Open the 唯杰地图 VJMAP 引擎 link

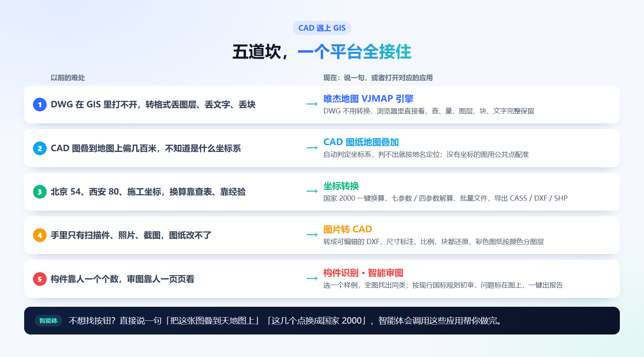(368, 98)
